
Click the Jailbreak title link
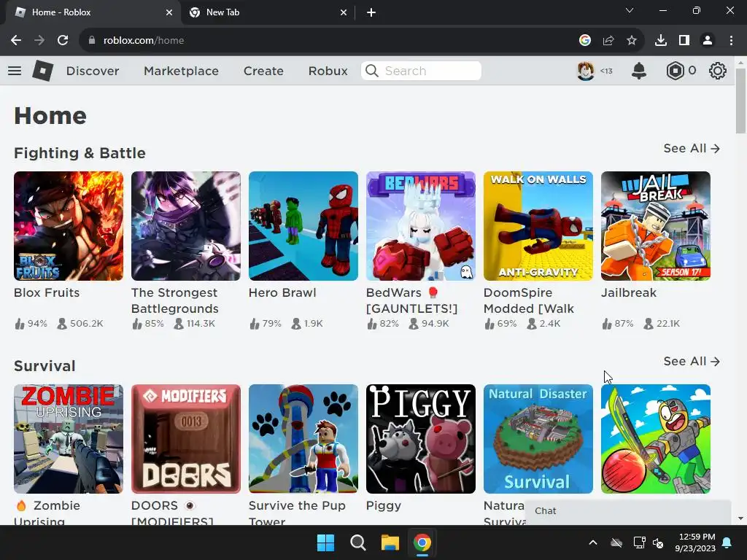point(629,292)
